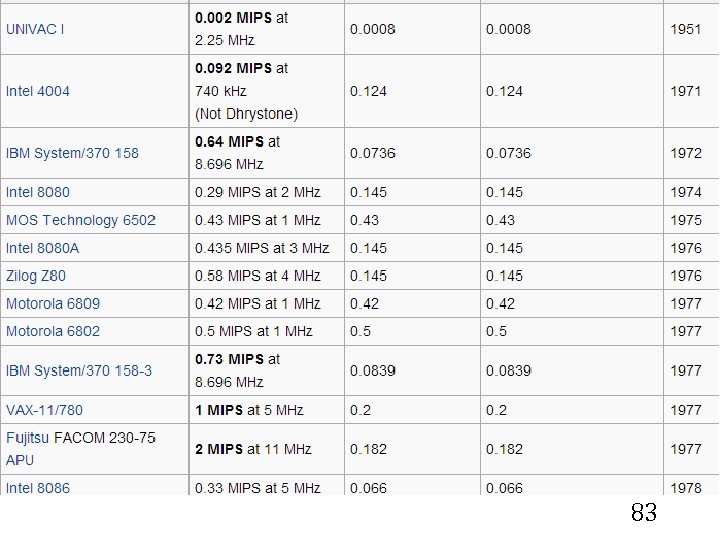Follow the Fujitsu link
The height and width of the screenshot is (540, 720).
(28, 438)
